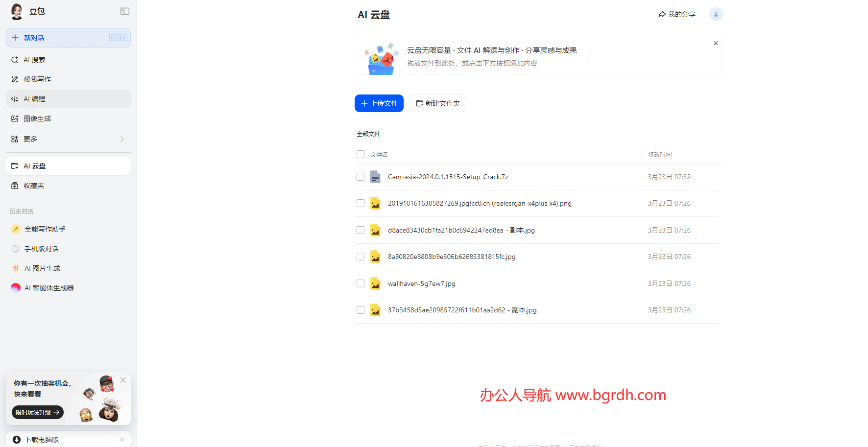868x447 pixels.
Task: Close the lottery promo card
Action: tap(123, 380)
